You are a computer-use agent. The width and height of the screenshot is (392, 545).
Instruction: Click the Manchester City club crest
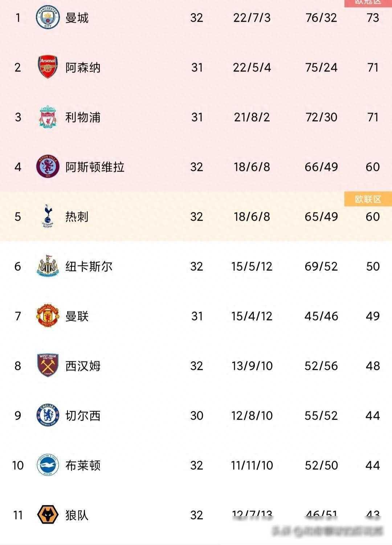coord(48,17)
